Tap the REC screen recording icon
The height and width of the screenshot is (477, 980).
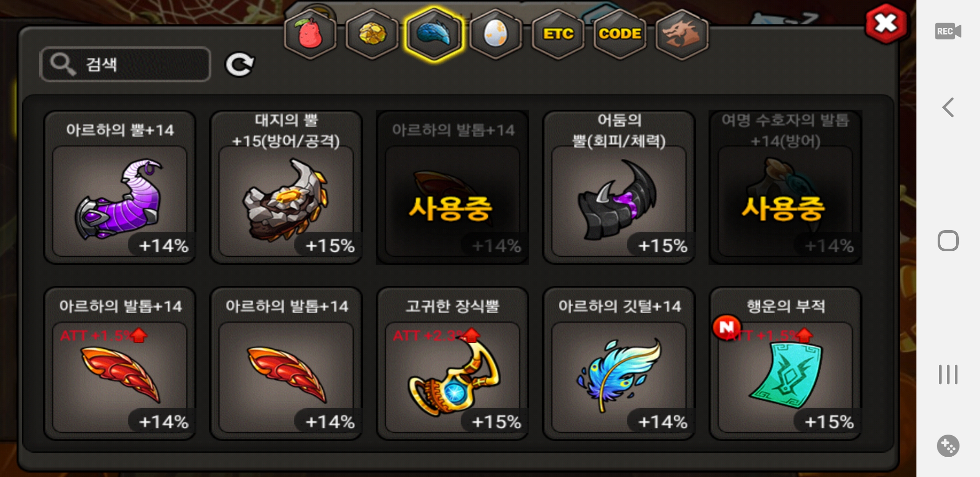[948, 31]
